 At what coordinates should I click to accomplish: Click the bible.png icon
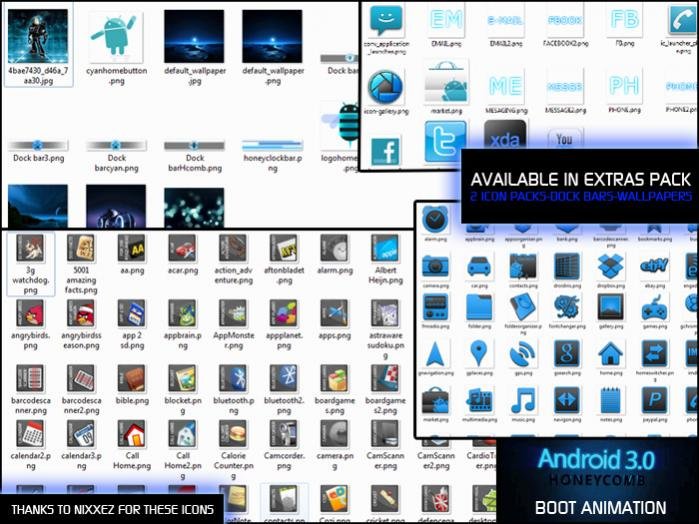(132, 378)
